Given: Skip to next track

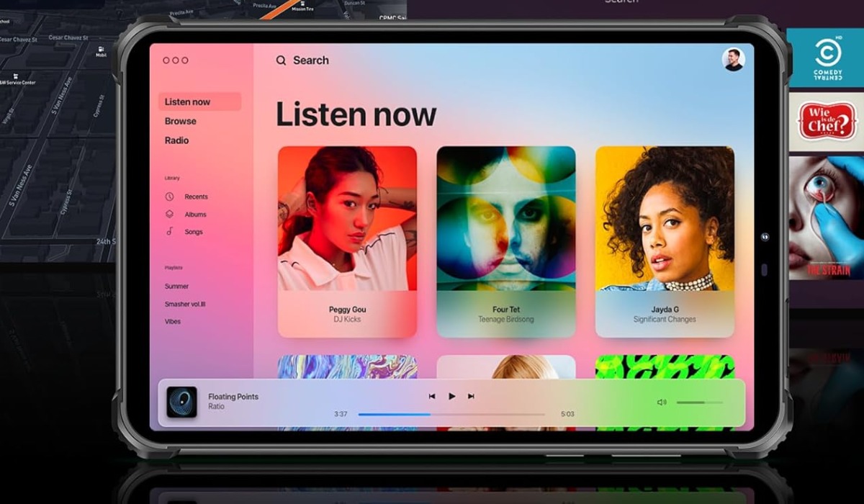Looking at the screenshot, I should [x=471, y=396].
